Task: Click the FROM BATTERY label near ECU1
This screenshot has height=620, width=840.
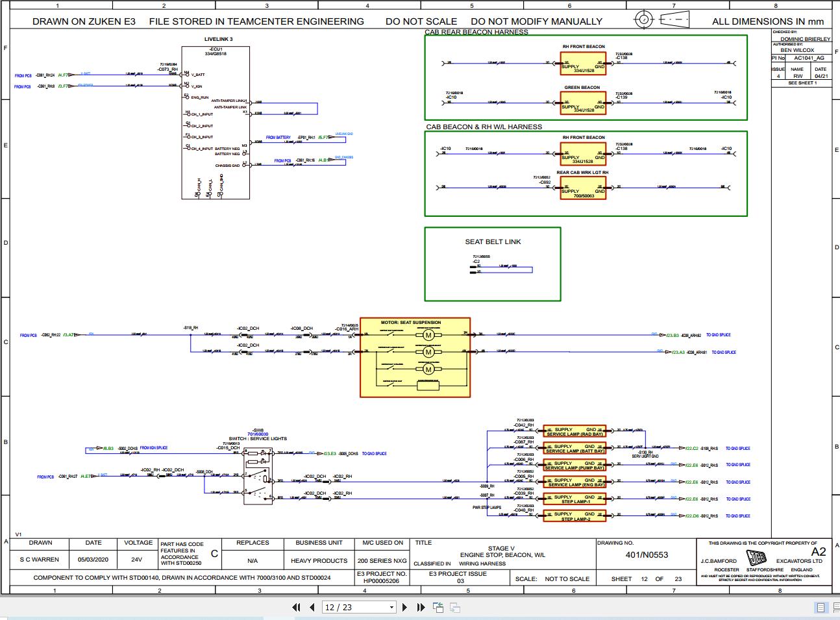Action: [278, 138]
